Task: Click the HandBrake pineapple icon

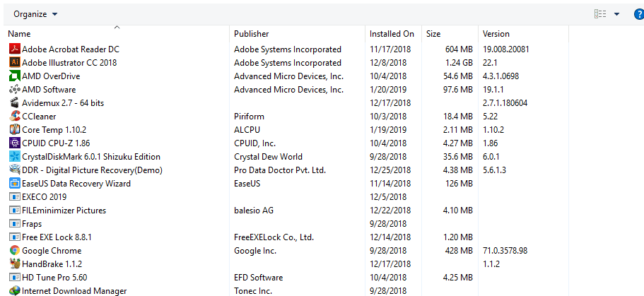Action: coord(15,264)
